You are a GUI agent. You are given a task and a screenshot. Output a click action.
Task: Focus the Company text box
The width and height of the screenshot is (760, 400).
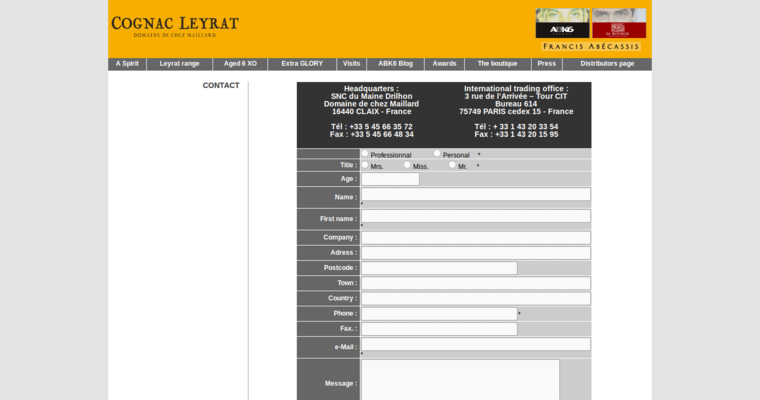476,238
